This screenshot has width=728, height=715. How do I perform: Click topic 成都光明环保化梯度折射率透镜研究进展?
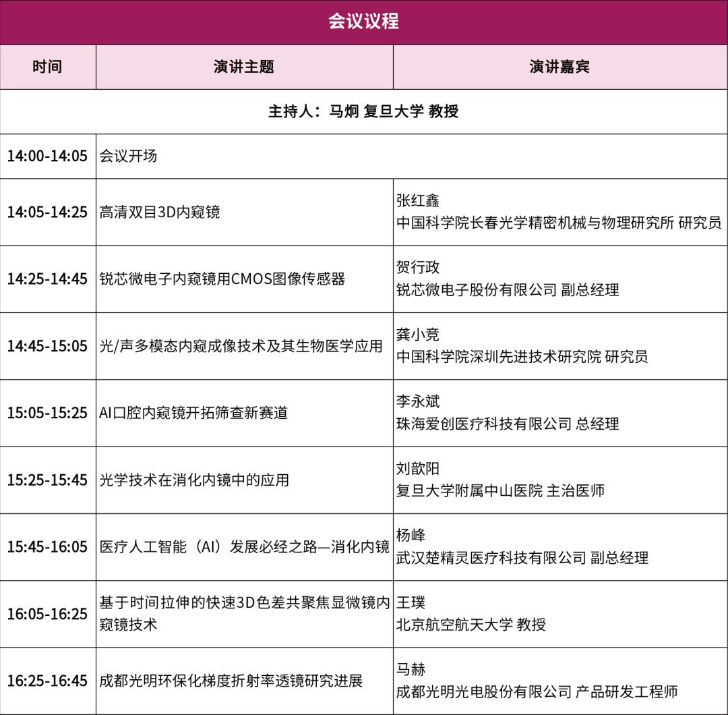[x=231, y=681]
